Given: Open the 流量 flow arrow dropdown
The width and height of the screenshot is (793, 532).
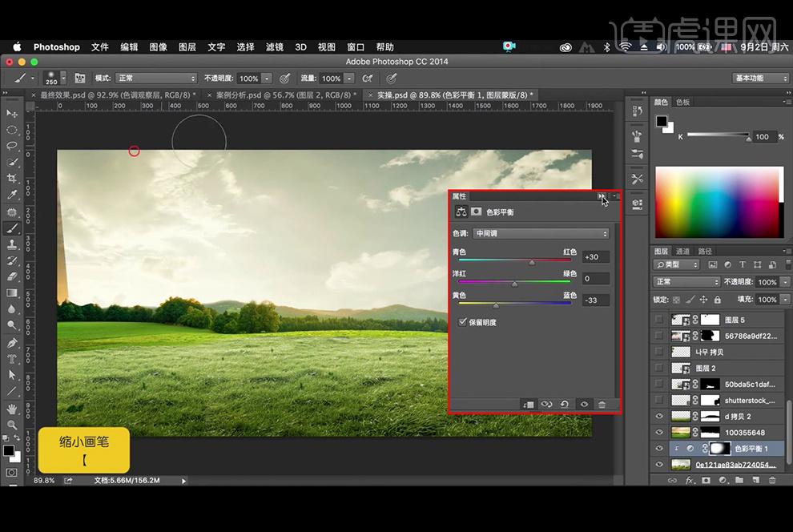Looking at the screenshot, I should pos(349,79).
